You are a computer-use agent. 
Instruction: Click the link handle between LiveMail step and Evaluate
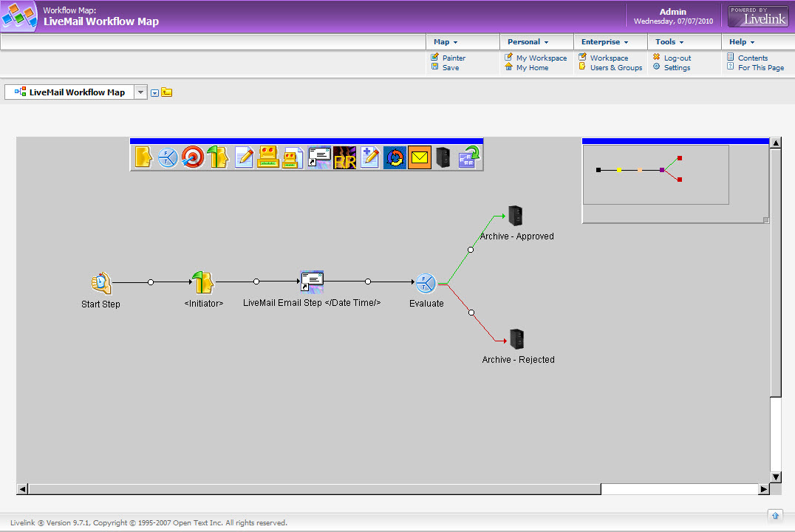coord(368,282)
